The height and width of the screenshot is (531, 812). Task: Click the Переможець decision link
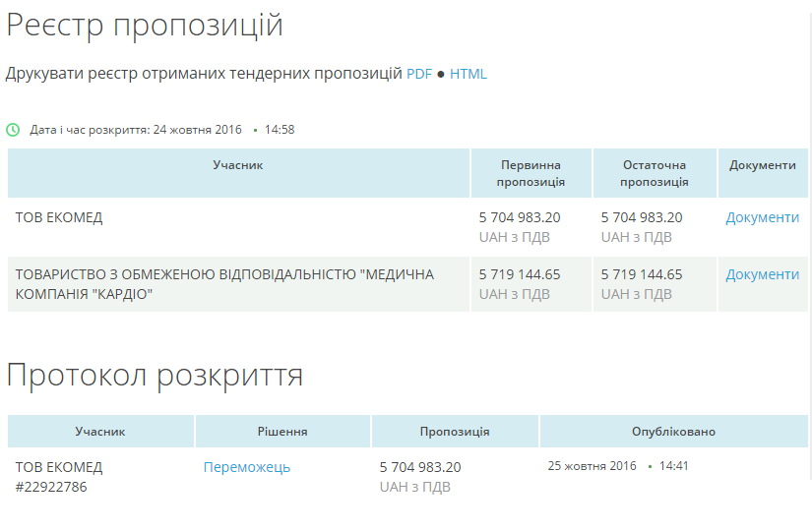click(x=247, y=467)
